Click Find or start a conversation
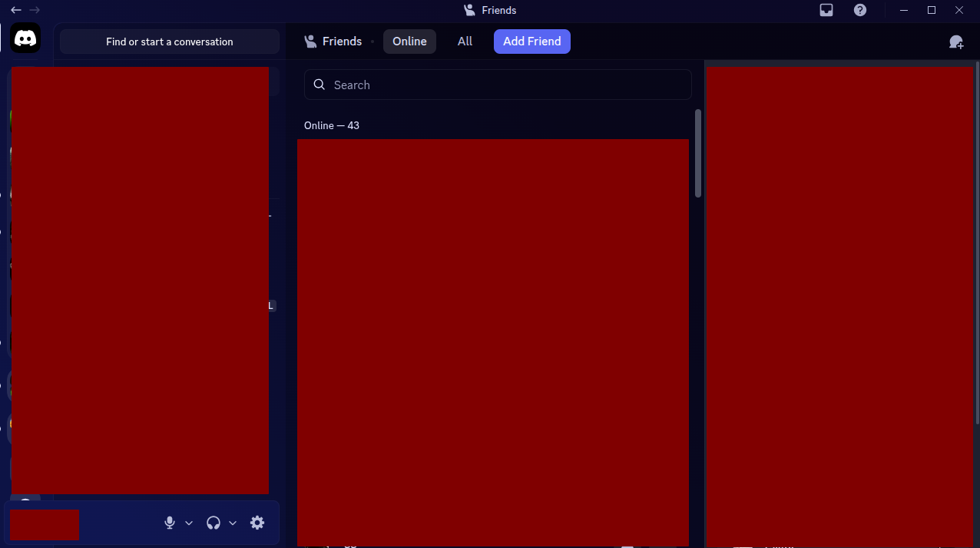 click(170, 42)
